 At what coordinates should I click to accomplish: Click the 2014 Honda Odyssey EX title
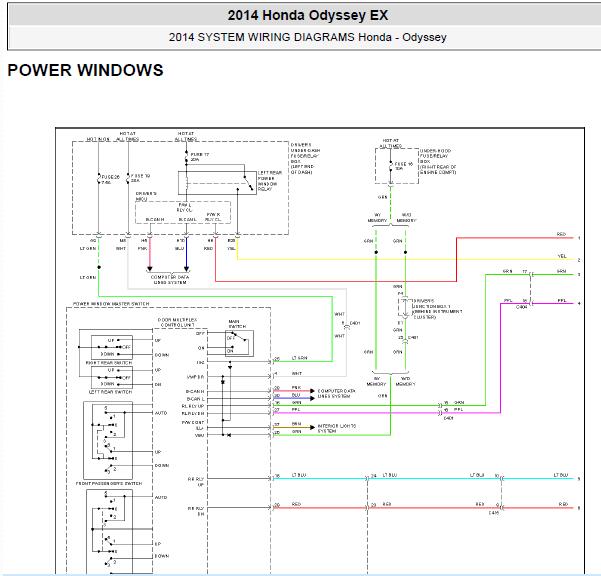[307, 15]
